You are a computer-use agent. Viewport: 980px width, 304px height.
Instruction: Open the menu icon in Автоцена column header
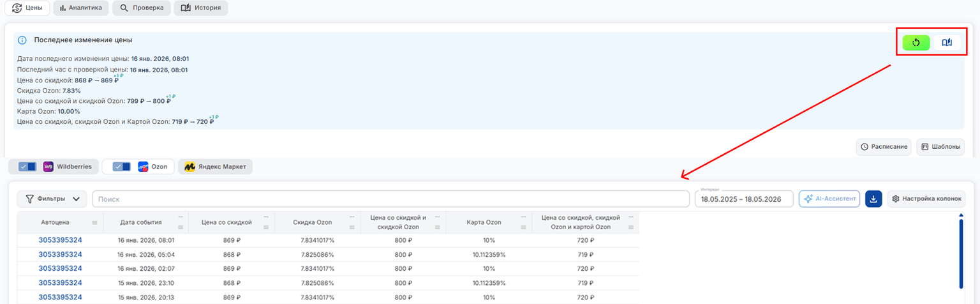pyautogui.click(x=94, y=223)
